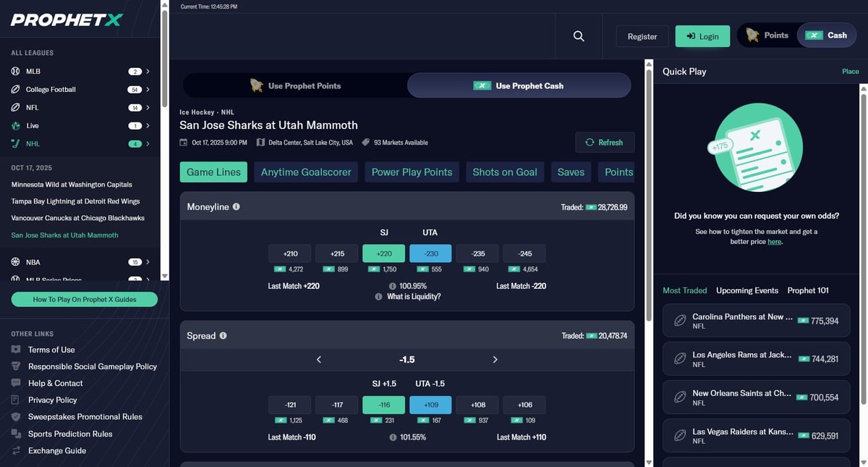Click the NFL football icon in sidebar
This screenshot has height=467, width=868.
point(15,107)
